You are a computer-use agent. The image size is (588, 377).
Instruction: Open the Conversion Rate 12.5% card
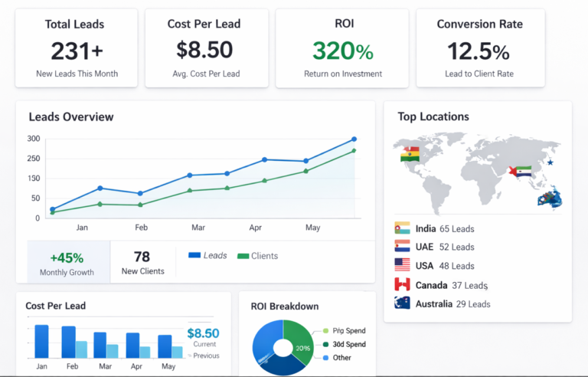pos(480,48)
